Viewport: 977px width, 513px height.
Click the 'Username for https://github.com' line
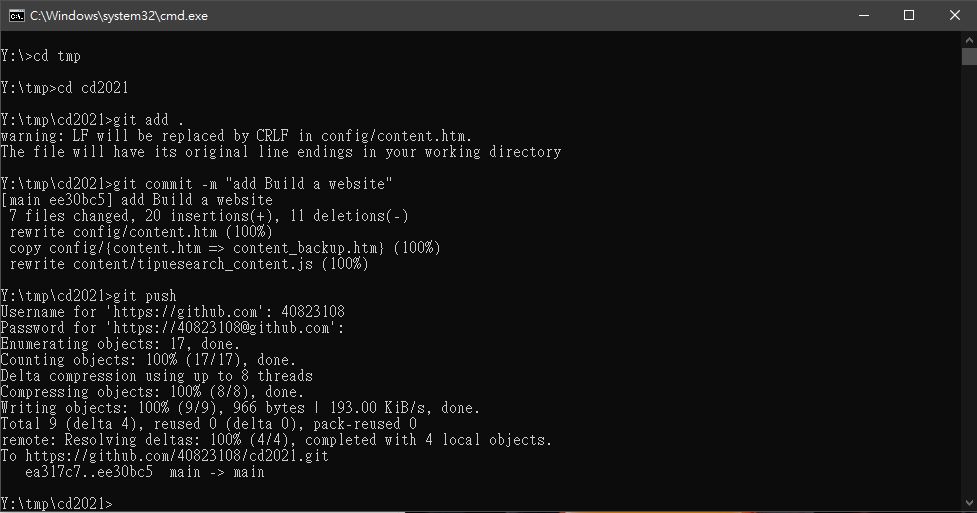pos(173,312)
